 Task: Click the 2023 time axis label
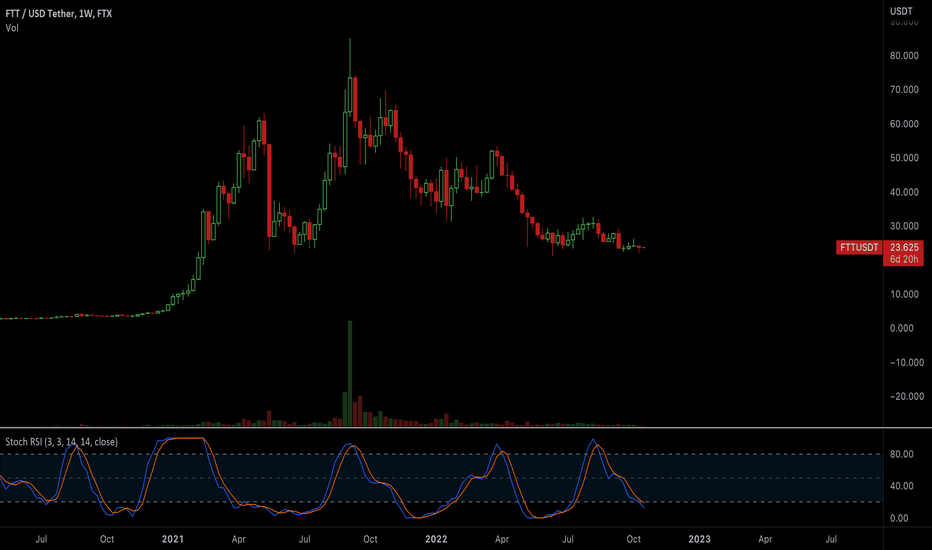click(700, 539)
